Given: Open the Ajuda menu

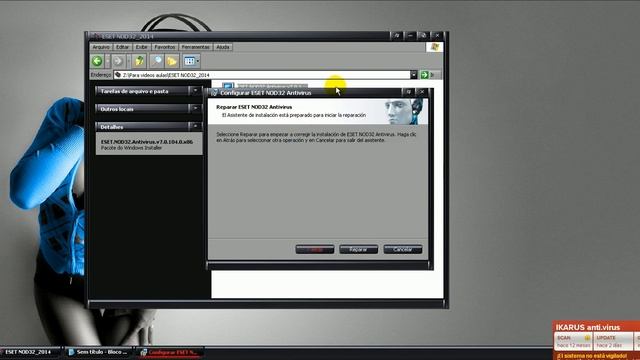Looking at the screenshot, I should pos(222,47).
